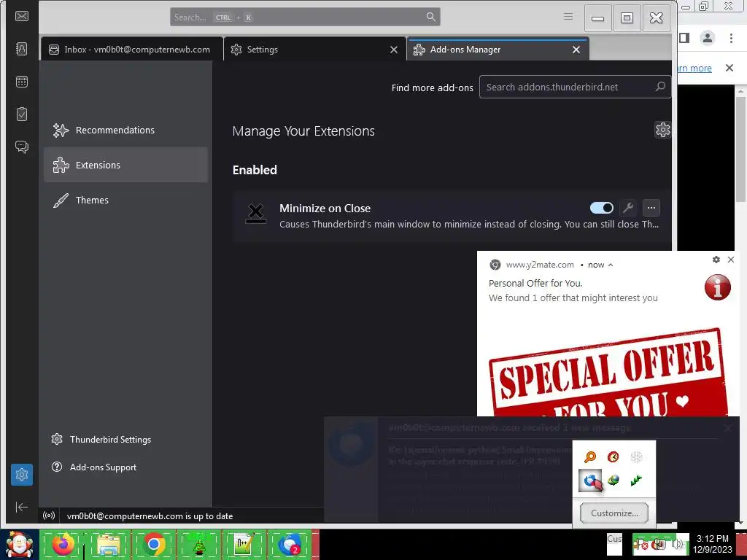Open Notepad++ from the taskbar

[245, 544]
